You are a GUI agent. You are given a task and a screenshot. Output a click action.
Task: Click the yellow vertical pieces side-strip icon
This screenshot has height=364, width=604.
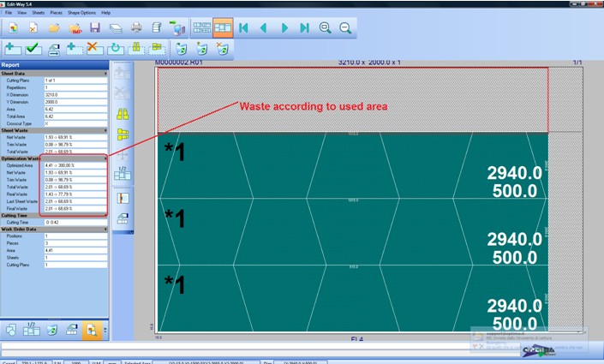point(123,114)
